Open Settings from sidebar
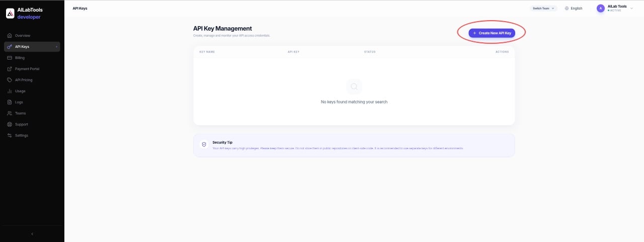Image resolution: width=644 pixels, height=242 pixels. [32, 136]
